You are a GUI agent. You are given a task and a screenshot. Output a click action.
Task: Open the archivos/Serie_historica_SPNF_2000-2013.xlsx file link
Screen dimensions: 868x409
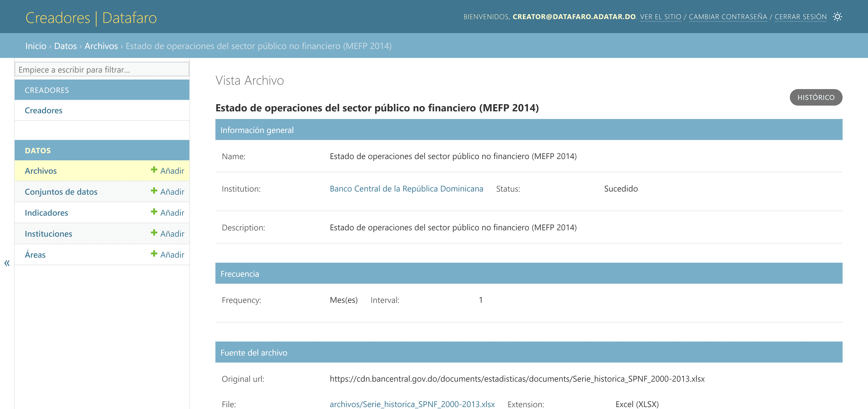click(412, 404)
